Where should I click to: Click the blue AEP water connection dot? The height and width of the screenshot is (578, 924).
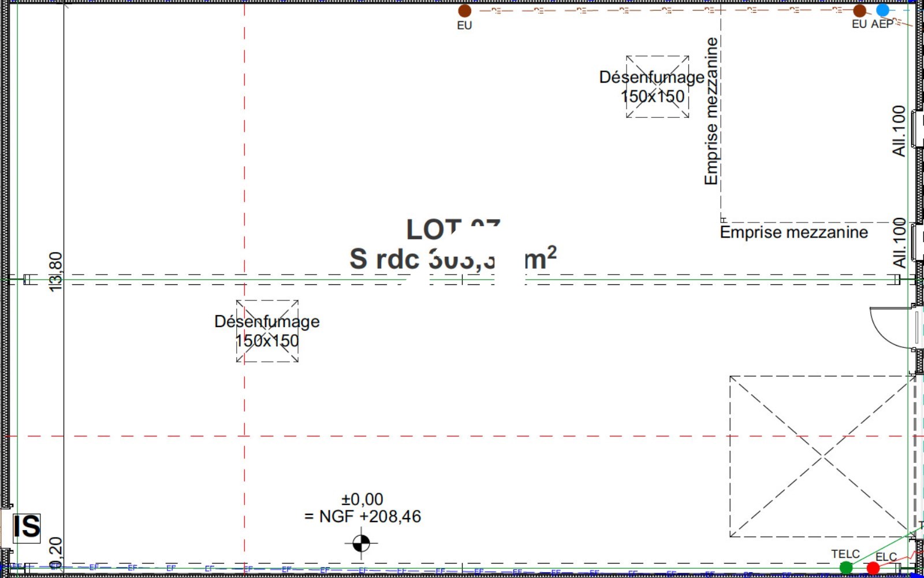[x=882, y=10]
